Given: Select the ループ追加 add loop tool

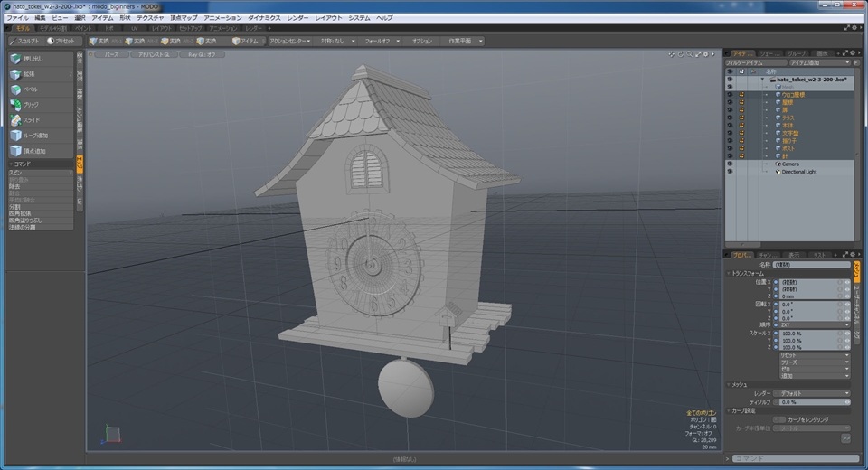Looking at the screenshot, I should 41,136.
